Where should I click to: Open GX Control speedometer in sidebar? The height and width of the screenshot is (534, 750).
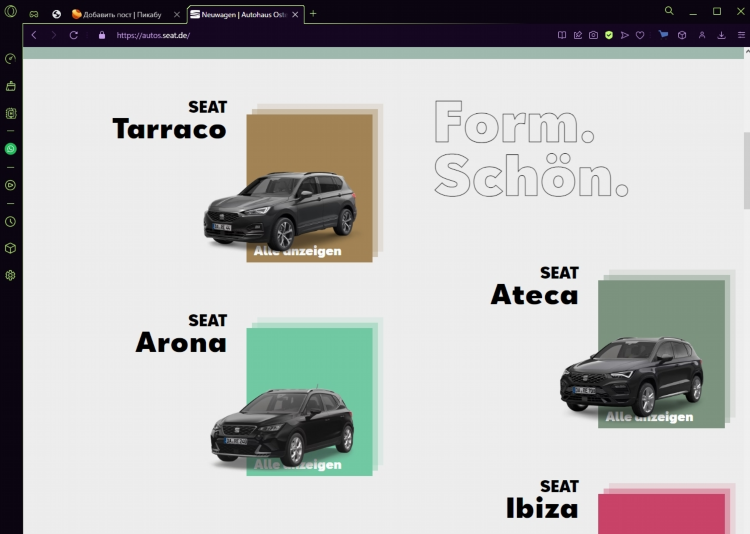(11, 58)
